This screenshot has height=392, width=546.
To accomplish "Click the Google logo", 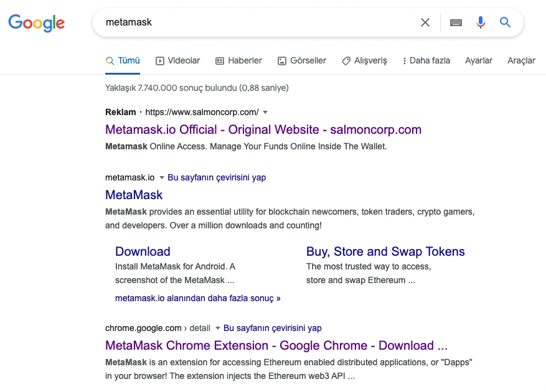I will point(36,23).
